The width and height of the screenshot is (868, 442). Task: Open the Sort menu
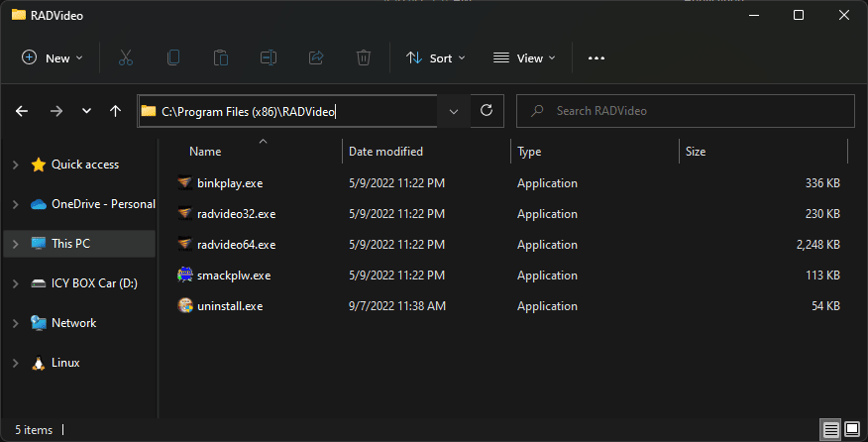[435, 57]
